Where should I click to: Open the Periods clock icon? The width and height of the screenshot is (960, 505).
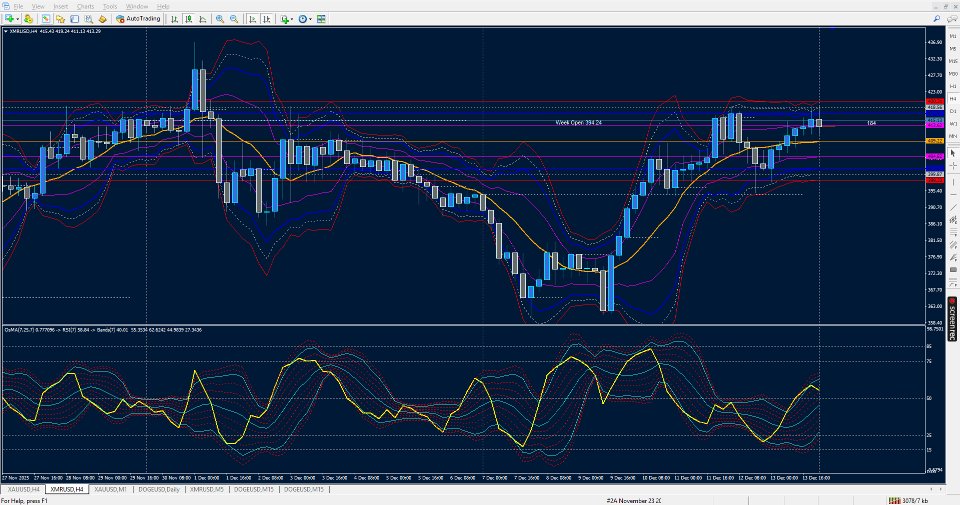[x=302, y=19]
